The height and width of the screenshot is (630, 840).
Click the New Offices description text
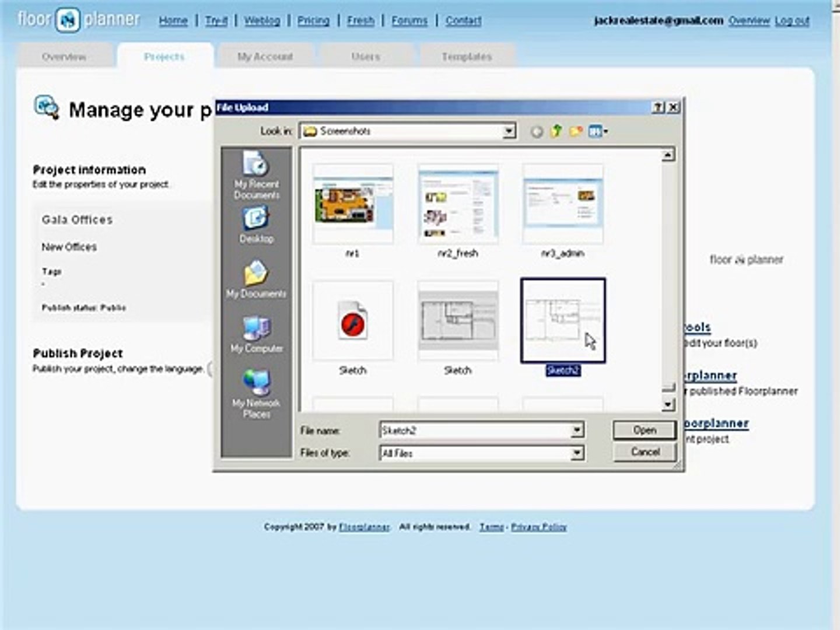pyautogui.click(x=69, y=247)
